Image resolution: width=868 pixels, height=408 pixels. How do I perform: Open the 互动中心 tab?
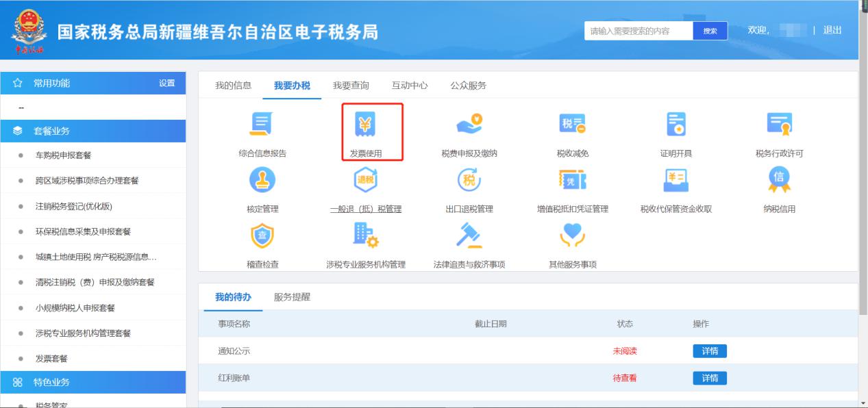click(410, 86)
